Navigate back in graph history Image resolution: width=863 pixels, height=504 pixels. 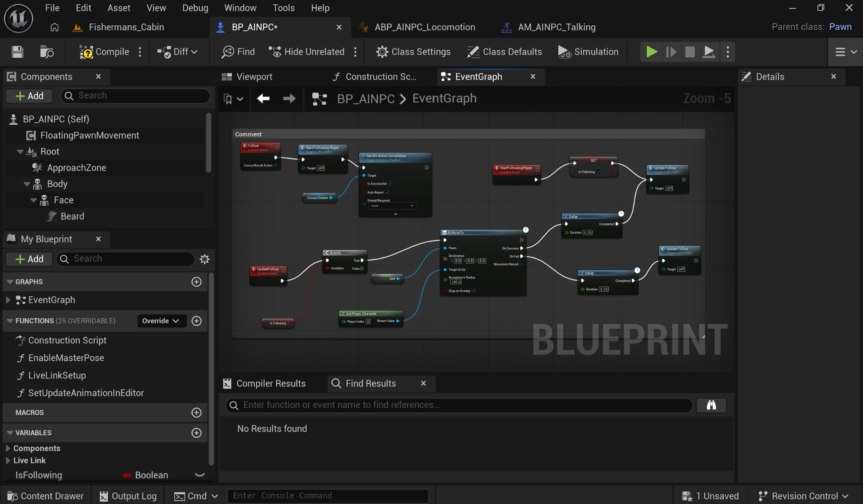point(263,99)
